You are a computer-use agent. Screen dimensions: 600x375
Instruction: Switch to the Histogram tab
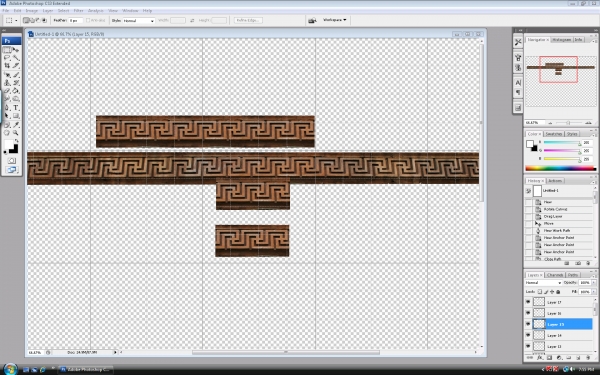(561, 39)
